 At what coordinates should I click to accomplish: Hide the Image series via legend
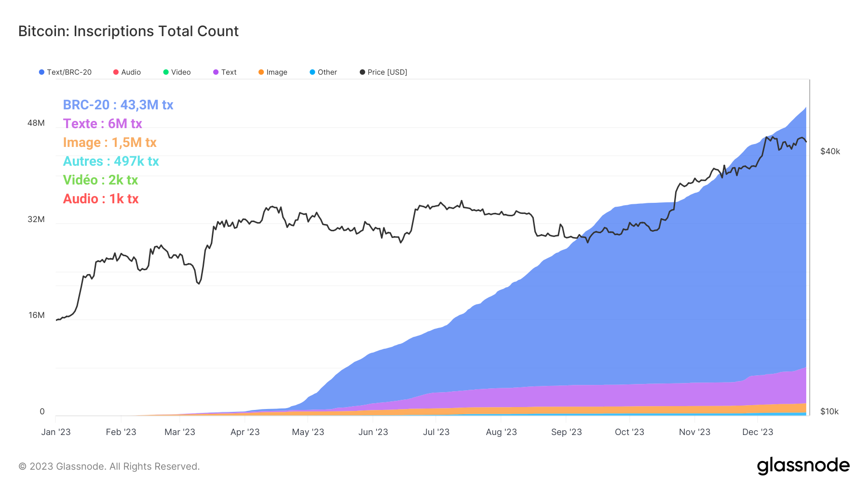pos(273,72)
